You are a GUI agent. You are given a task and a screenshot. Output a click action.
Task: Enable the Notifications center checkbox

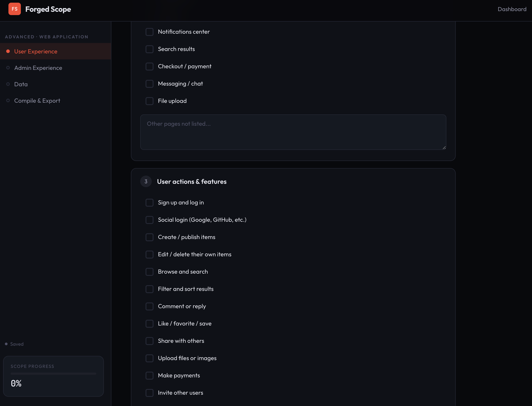(x=150, y=32)
